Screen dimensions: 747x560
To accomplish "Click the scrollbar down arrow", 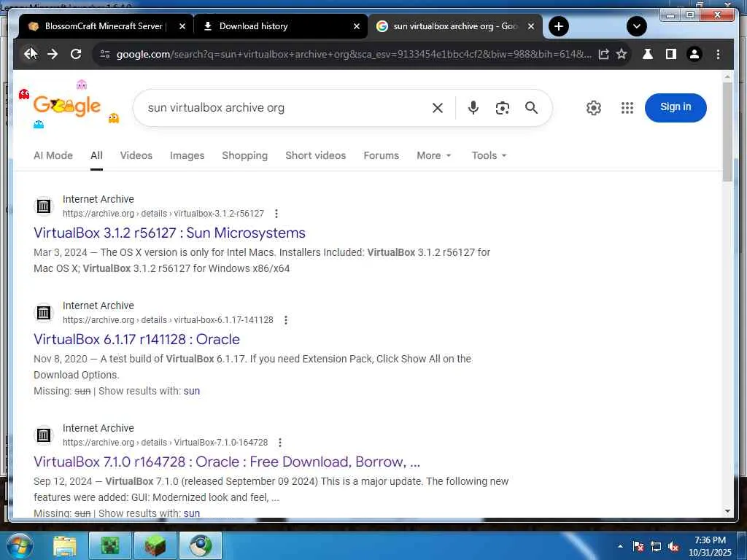I will (727, 511).
